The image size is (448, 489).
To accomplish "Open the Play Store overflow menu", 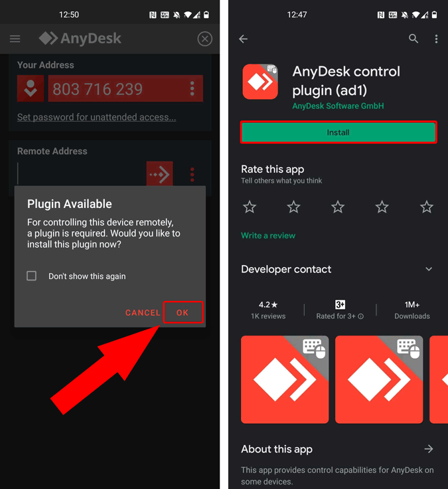I will [x=436, y=39].
